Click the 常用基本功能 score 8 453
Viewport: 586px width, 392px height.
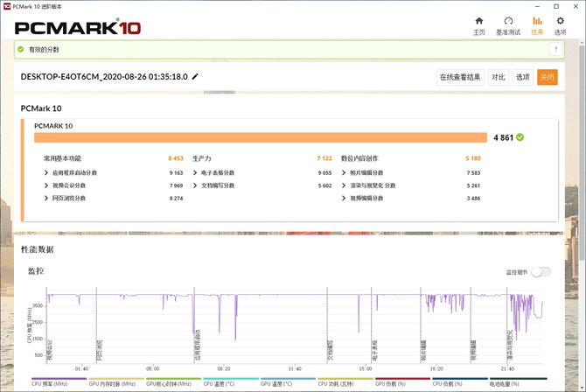[176, 158]
